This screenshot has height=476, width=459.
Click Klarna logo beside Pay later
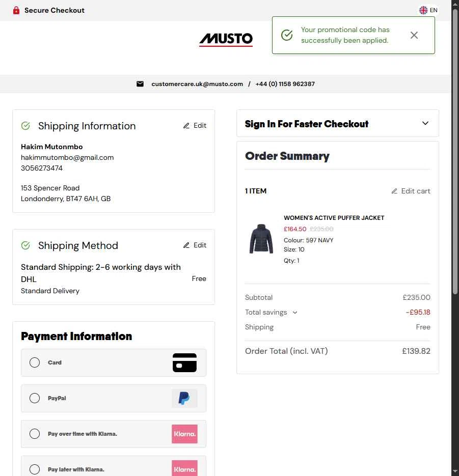(184, 468)
